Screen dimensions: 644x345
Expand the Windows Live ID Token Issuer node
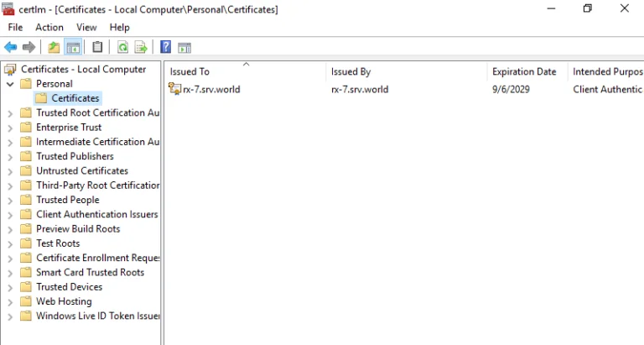(x=10, y=316)
